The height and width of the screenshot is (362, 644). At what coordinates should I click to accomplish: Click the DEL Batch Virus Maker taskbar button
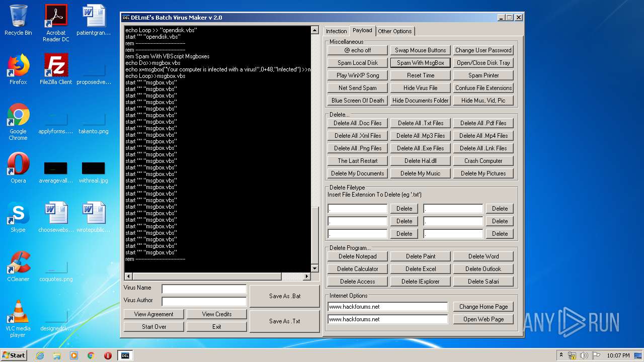tap(125, 355)
